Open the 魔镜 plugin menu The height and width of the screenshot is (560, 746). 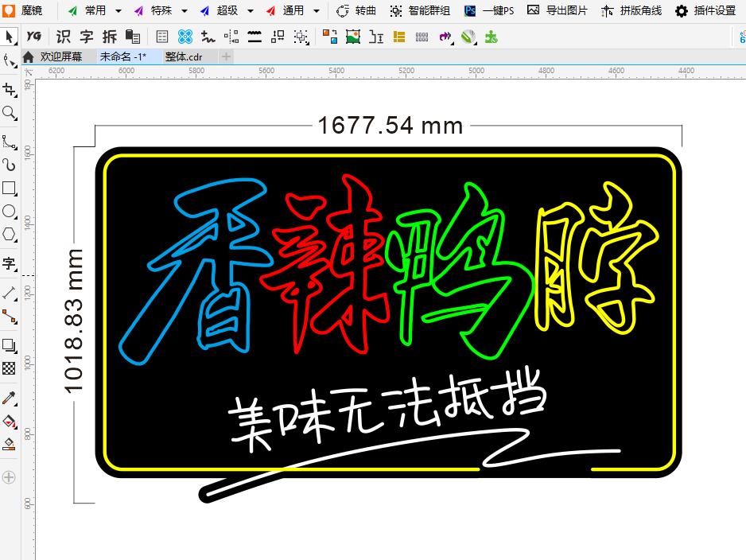23,10
